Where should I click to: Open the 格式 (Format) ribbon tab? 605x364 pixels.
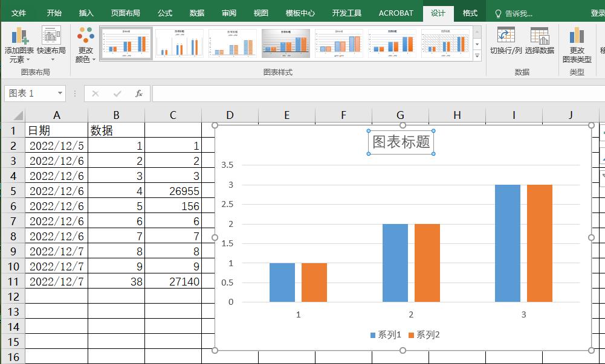tap(470, 13)
